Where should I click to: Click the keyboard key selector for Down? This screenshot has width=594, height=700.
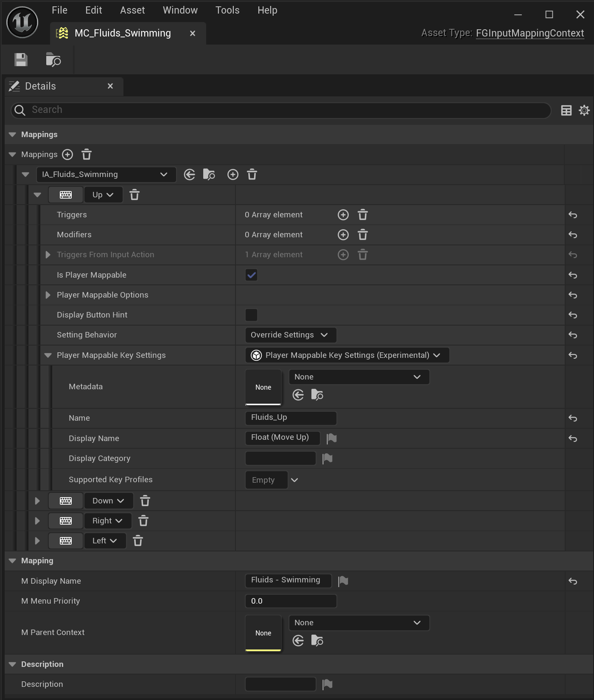(66, 501)
